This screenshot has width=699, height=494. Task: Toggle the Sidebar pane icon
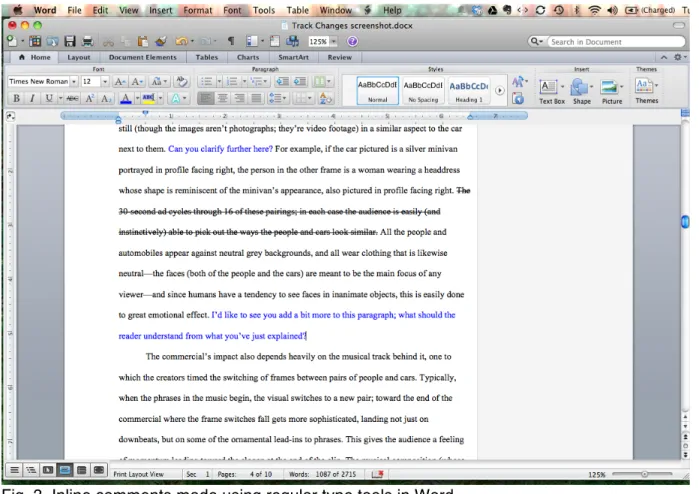point(251,41)
